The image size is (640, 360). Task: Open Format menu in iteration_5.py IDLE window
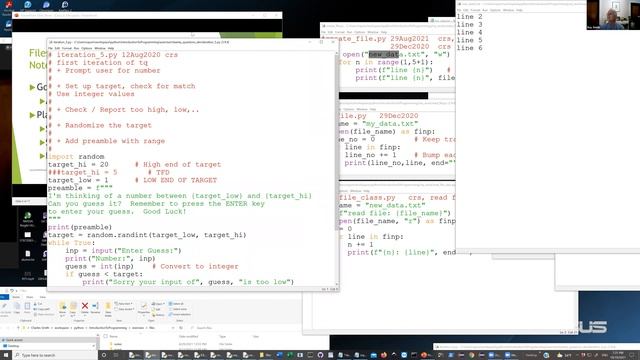(67, 48)
